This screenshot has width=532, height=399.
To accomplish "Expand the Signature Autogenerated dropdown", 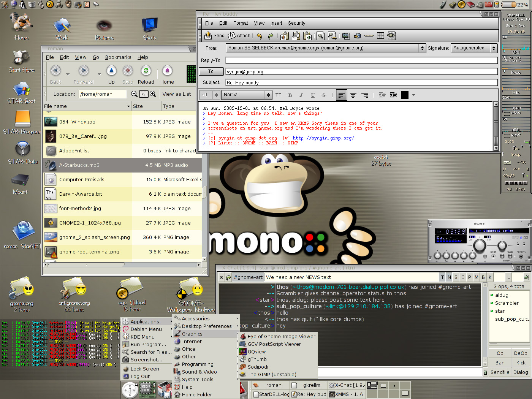I will click(x=493, y=48).
